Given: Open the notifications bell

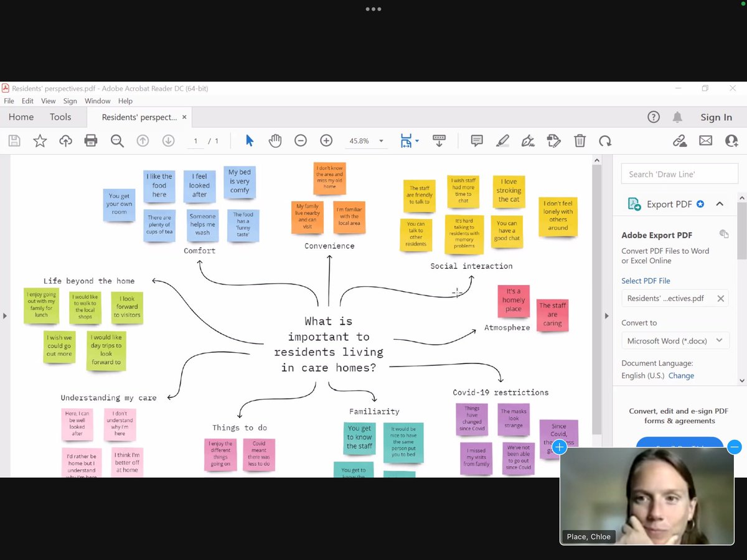Looking at the screenshot, I should (x=678, y=117).
